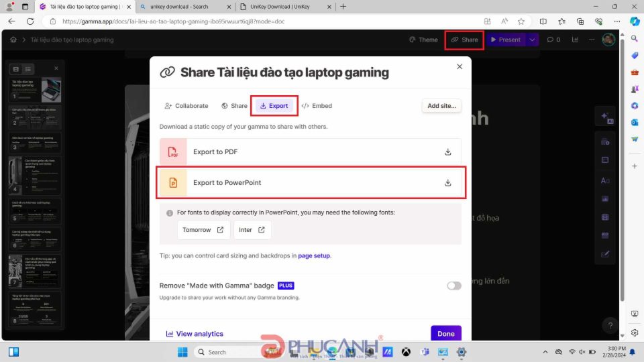This screenshot has height=362, width=644.
Task: Open the taskbar clock showing 3:00 PM
Action: pyautogui.click(x=614, y=352)
